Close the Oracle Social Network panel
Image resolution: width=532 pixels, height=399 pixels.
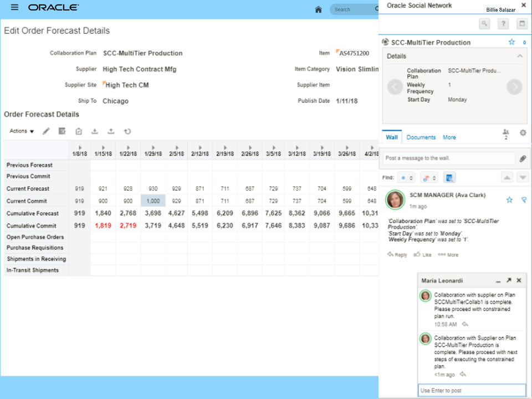point(524,5)
